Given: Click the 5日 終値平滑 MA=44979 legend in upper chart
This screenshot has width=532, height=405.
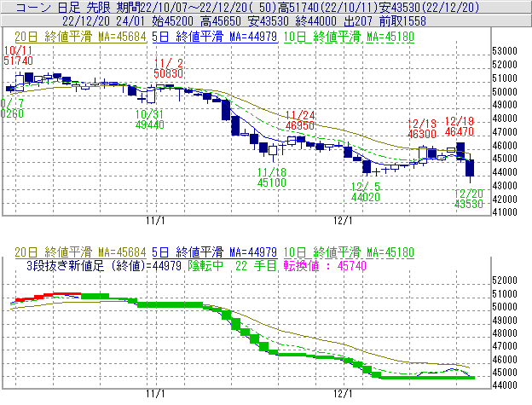Looking at the screenshot, I should click(215, 37).
